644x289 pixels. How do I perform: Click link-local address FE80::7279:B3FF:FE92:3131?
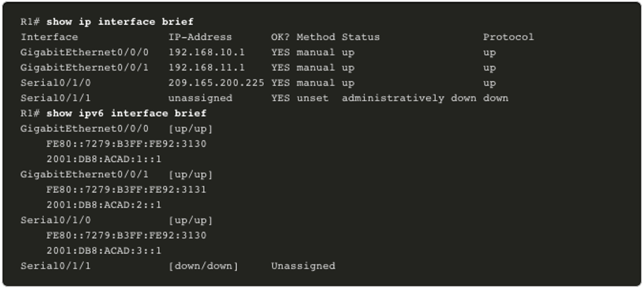click(x=126, y=190)
